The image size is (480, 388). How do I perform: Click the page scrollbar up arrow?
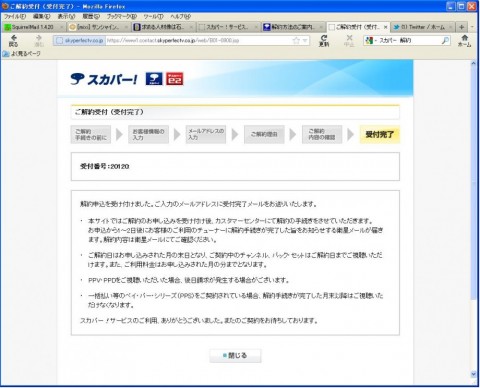click(x=473, y=63)
